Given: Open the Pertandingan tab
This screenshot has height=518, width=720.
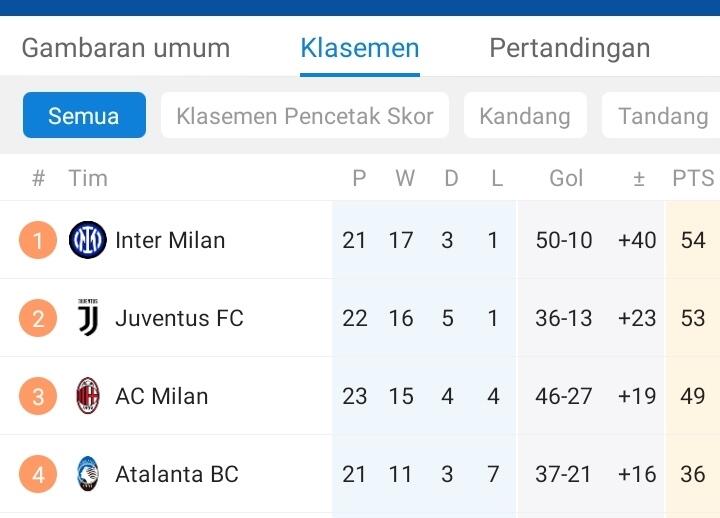Looking at the screenshot, I should click(570, 48).
